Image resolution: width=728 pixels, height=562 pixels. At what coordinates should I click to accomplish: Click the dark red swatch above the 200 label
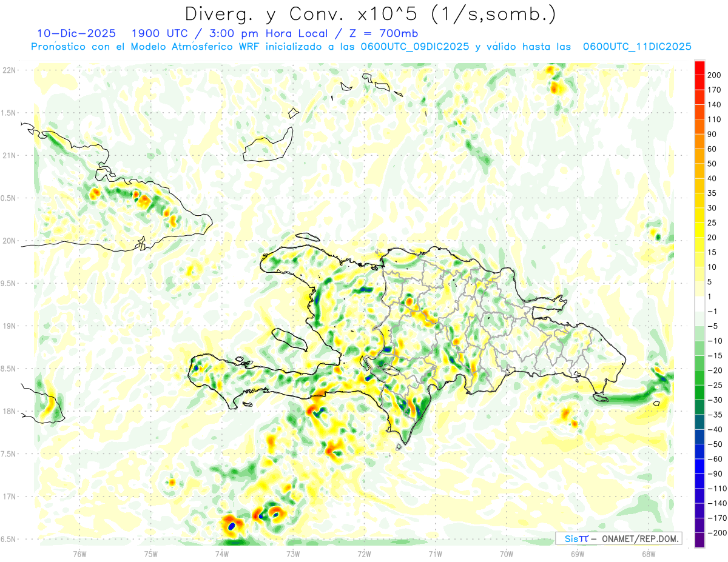coord(699,67)
